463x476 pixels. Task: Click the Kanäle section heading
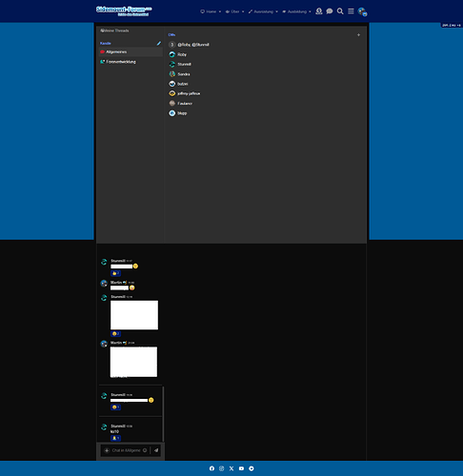106,43
